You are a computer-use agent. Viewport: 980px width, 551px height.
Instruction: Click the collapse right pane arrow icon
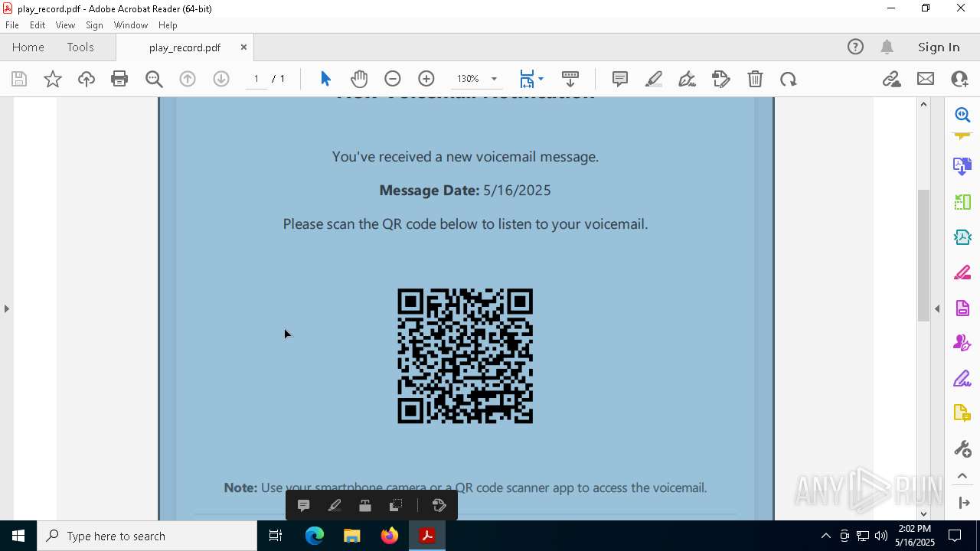pos(963,503)
